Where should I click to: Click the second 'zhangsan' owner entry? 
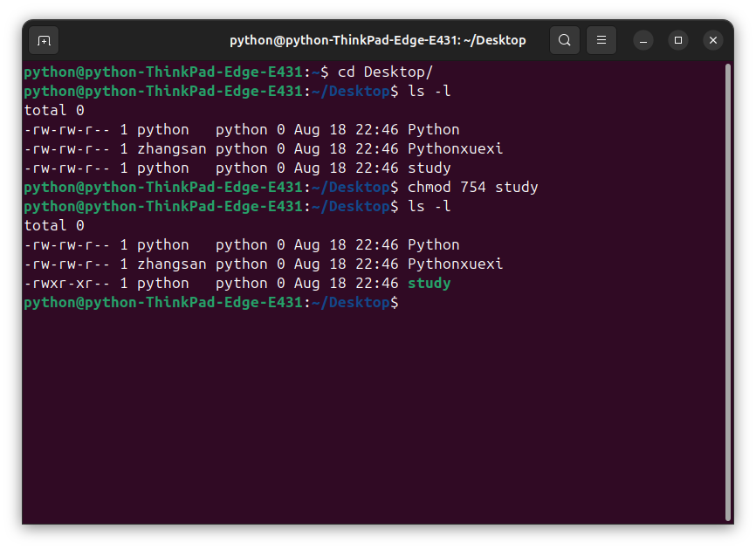tap(172, 264)
